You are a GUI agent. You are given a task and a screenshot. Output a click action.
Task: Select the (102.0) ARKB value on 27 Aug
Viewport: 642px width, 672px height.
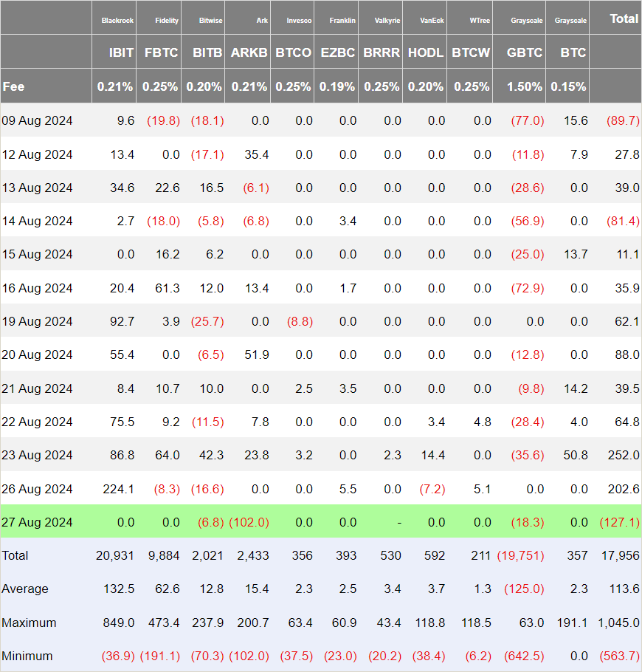(x=249, y=522)
